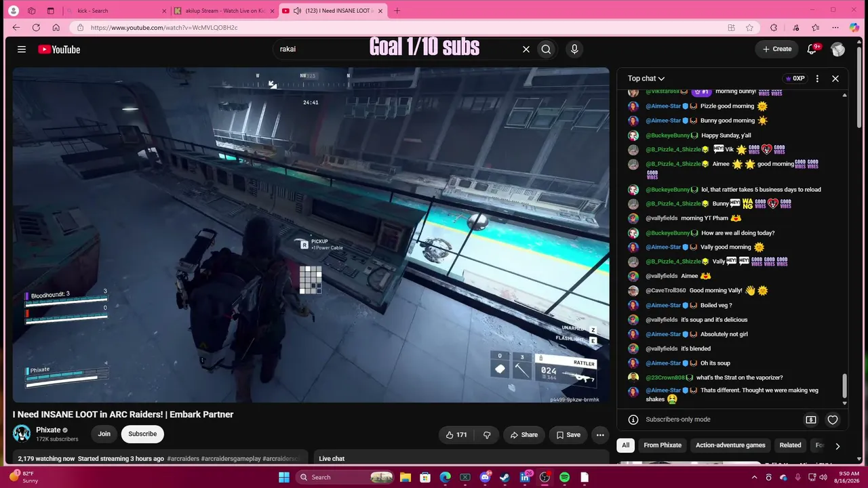Open Spotify from the taskbar
The height and width of the screenshot is (488, 868).
click(564, 477)
